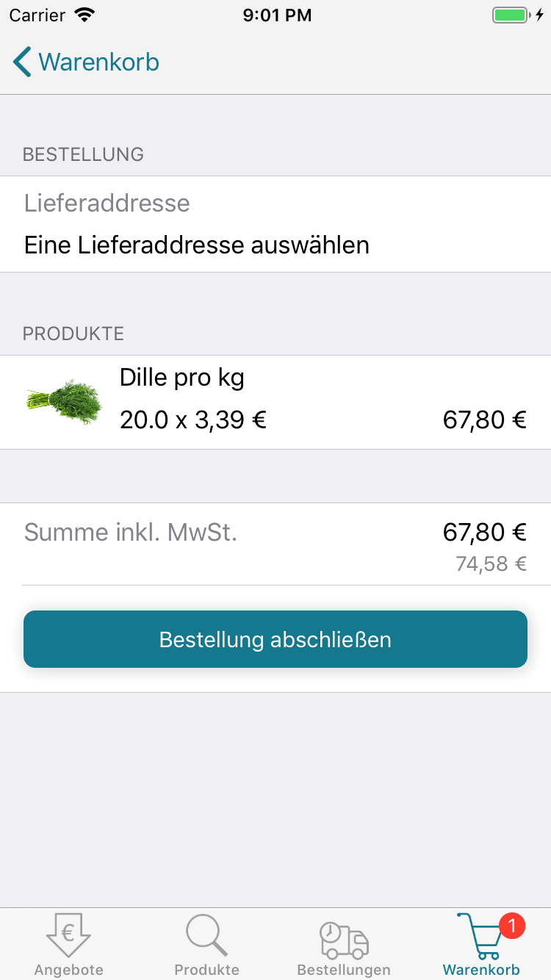Tap the red cart badge showing 1

[512, 925]
